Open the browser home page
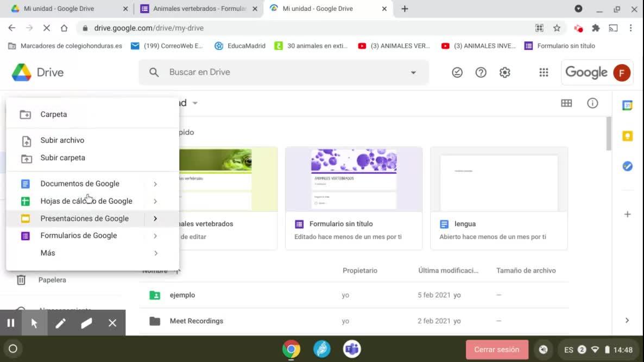Image resolution: width=644 pixels, height=362 pixels. pyautogui.click(x=64, y=28)
